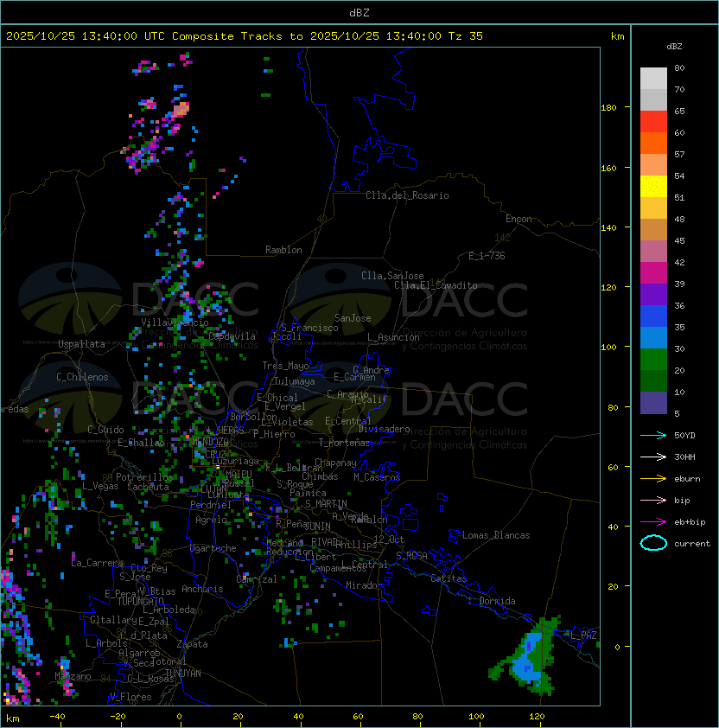
Task: Select the 'Capdevila' place label
Action: [232, 336]
